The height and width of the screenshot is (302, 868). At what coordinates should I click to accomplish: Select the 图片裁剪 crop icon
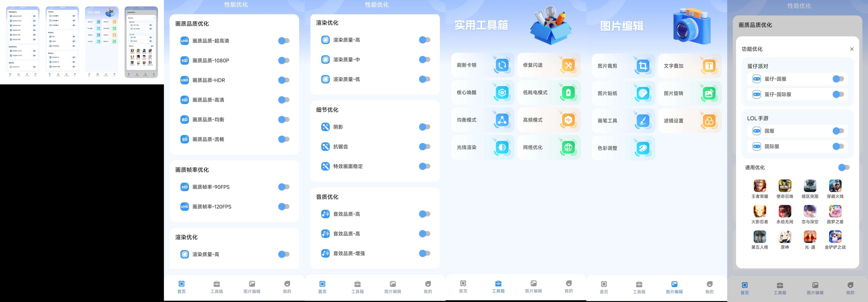point(643,66)
